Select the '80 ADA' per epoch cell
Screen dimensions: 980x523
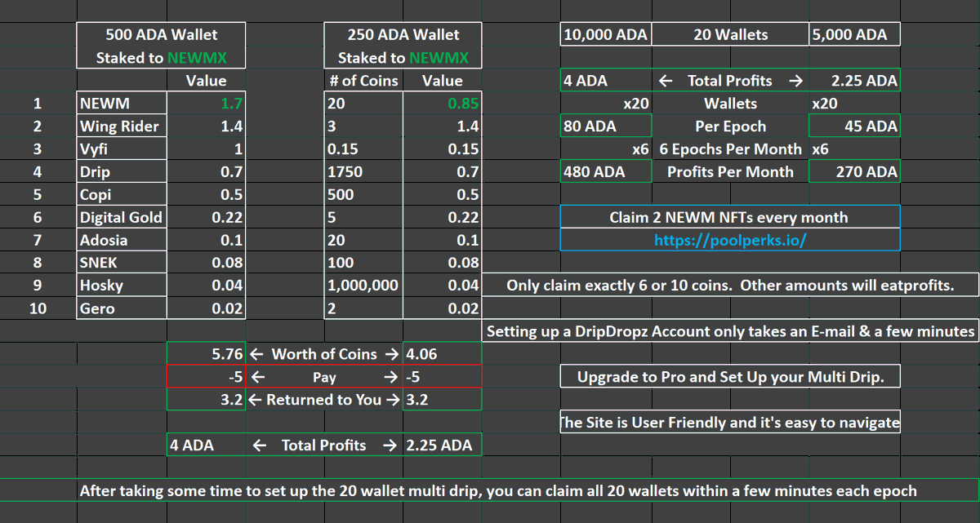(605, 126)
